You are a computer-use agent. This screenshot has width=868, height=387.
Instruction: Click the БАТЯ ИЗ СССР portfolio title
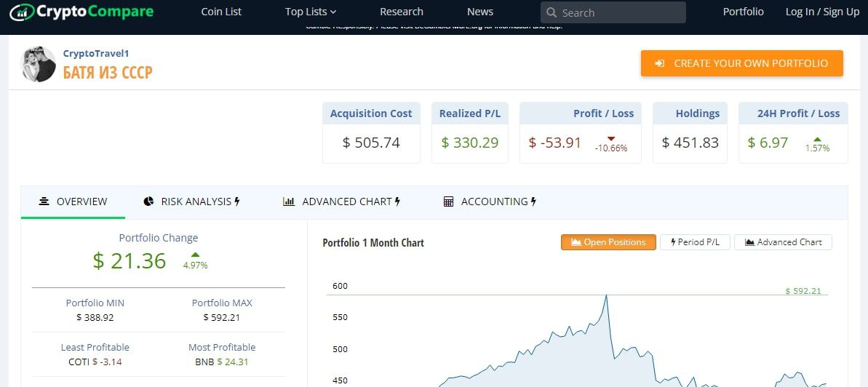[108, 73]
